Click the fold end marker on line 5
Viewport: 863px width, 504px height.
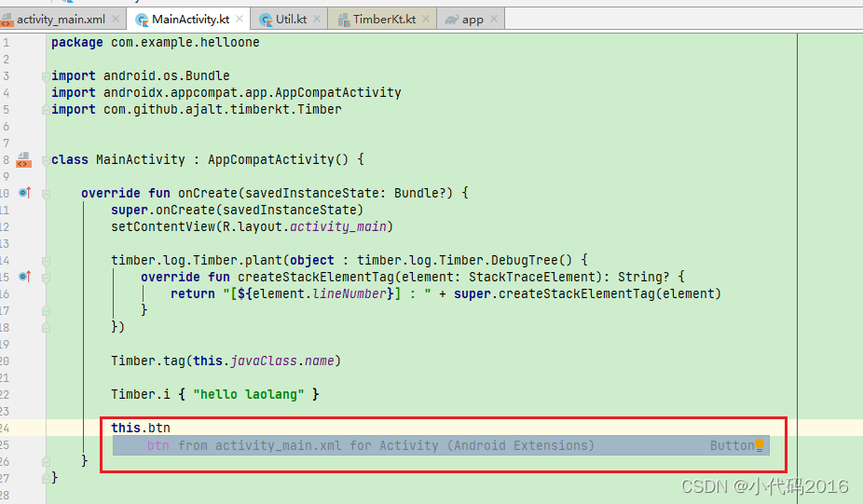click(46, 110)
